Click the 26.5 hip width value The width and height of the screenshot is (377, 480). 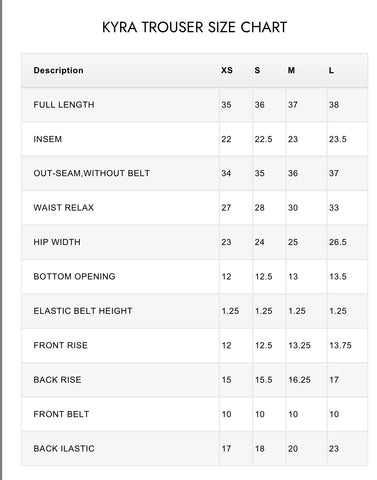click(338, 242)
